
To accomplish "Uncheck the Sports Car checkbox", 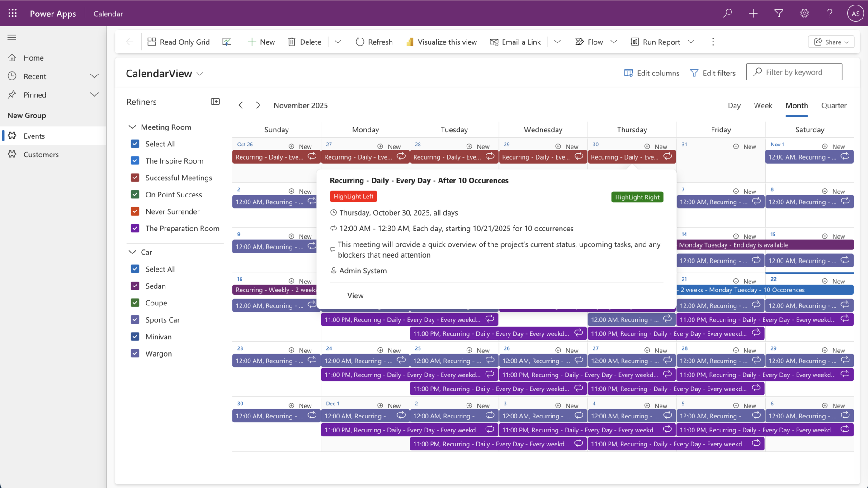I will coord(135,320).
